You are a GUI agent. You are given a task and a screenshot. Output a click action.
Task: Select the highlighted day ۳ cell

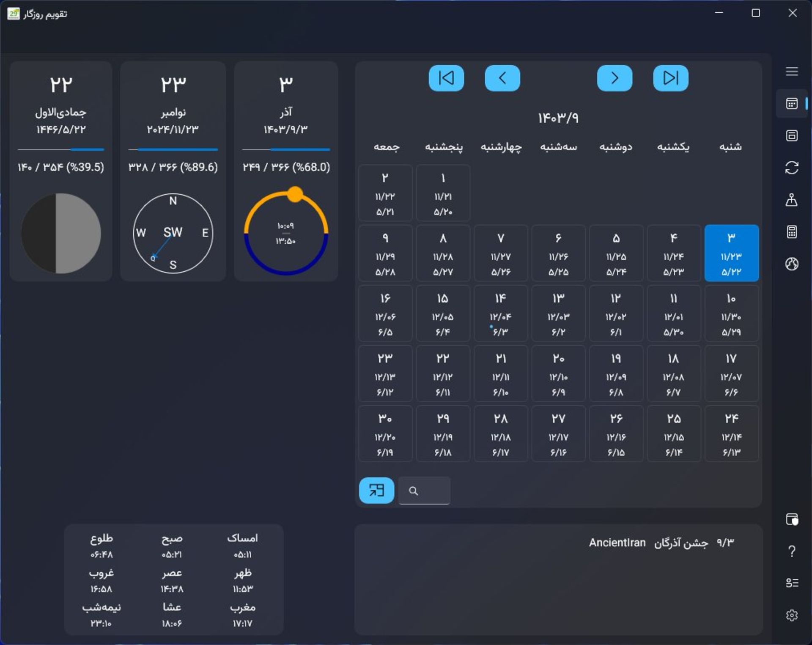[731, 253]
